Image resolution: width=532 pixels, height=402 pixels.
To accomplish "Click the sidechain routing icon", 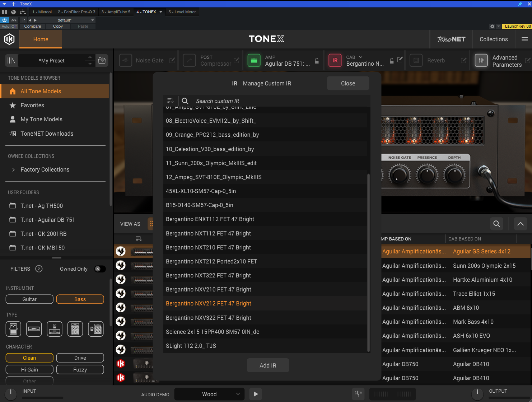I will tap(23, 12).
